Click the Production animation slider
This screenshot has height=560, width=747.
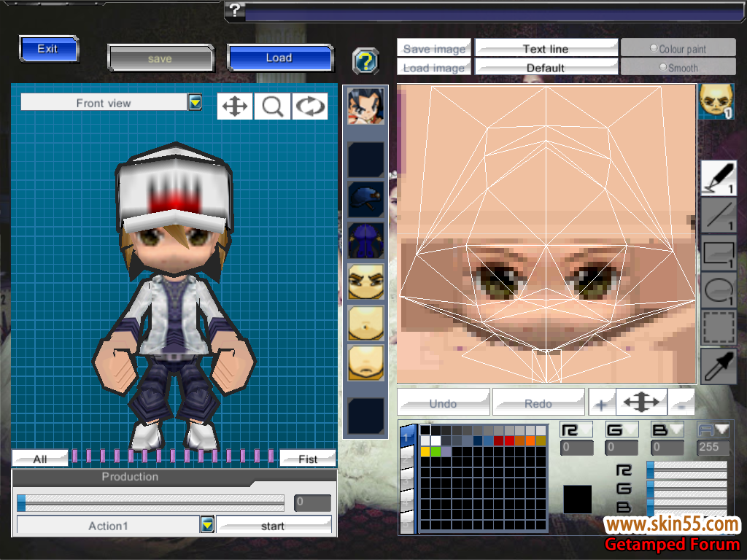pos(150,503)
